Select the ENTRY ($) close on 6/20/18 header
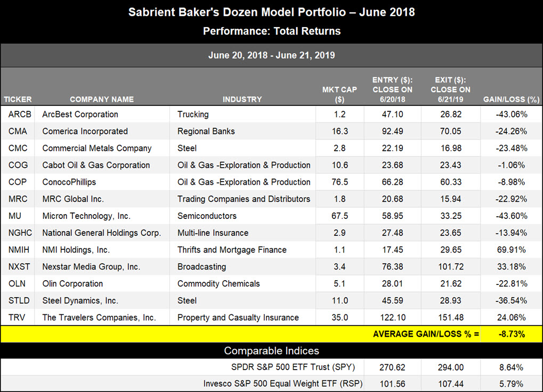Image resolution: width=543 pixels, height=392 pixels. click(392, 89)
